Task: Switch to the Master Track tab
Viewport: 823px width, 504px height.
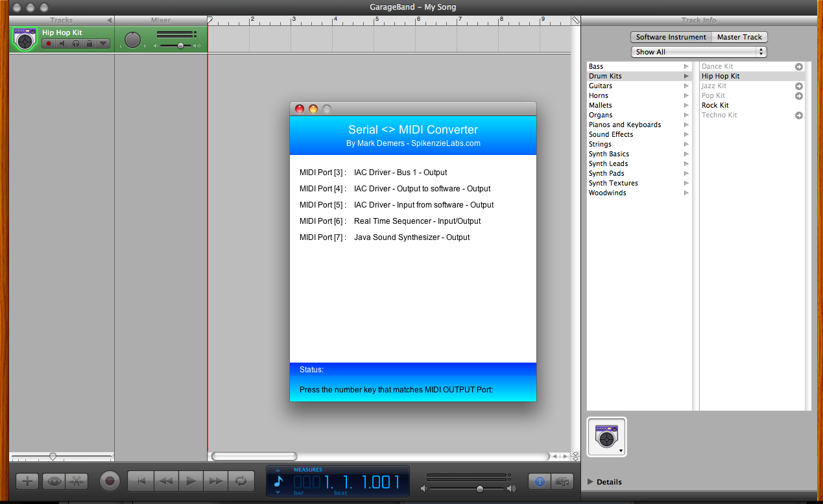Action: click(740, 37)
